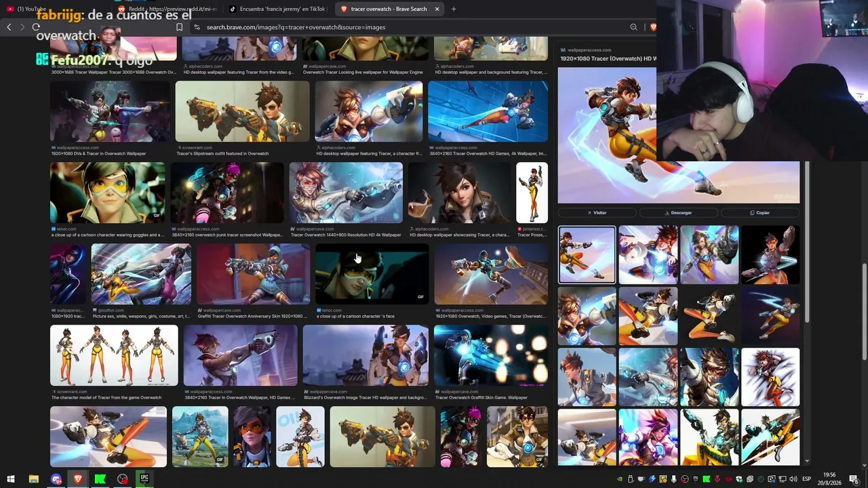Open the Tracer Overwatch Graffiti Skin Game wallpaper
Image resolution: width=868 pixels, height=488 pixels.
click(491, 355)
